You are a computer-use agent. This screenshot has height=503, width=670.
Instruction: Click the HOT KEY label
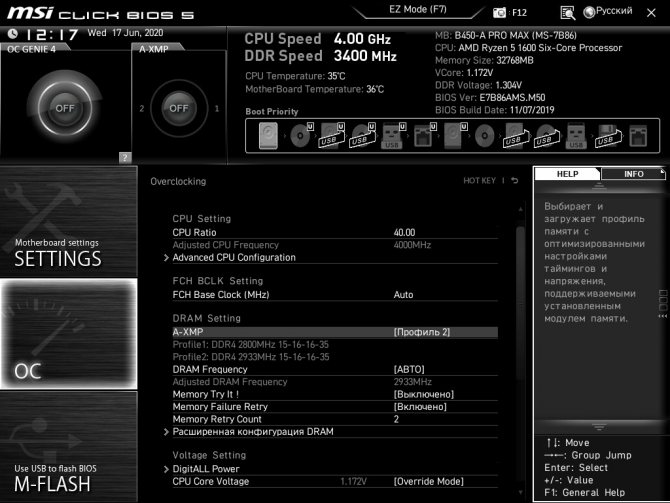click(x=479, y=181)
